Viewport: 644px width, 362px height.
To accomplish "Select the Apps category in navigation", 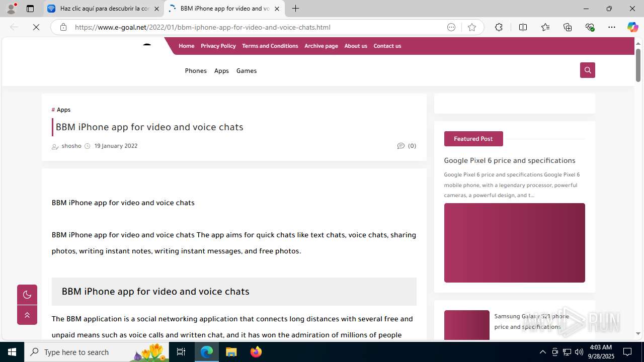I will click(x=221, y=71).
